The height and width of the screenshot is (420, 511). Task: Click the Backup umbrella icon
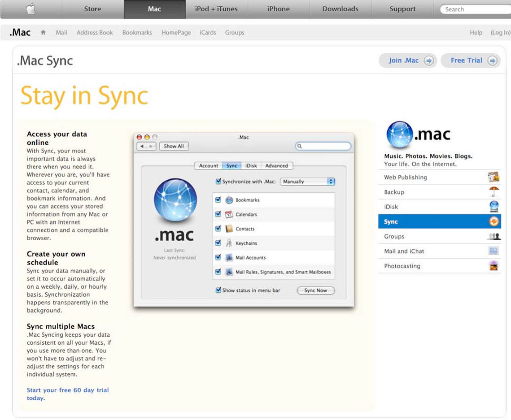494,191
